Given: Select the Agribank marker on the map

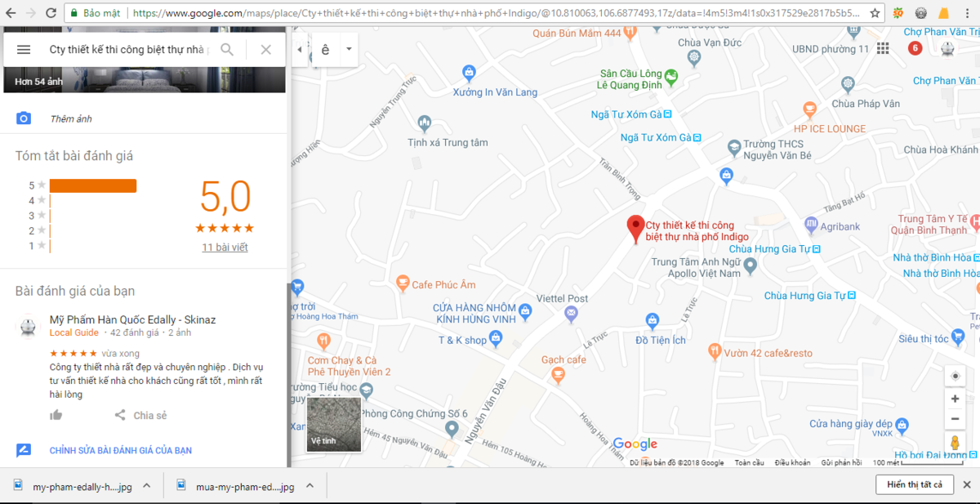Looking at the screenshot, I should [810, 225].
